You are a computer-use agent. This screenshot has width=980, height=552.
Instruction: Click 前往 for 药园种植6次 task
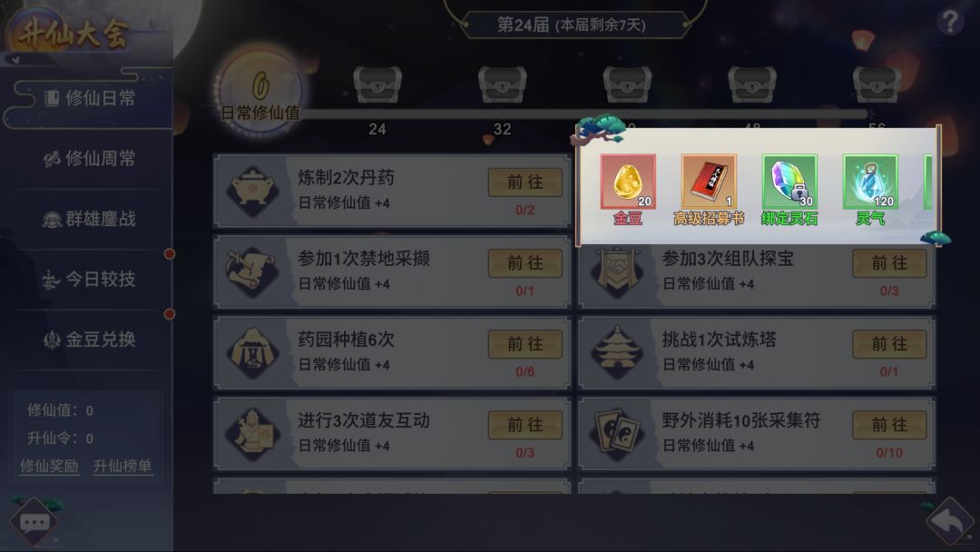(525, 344)
